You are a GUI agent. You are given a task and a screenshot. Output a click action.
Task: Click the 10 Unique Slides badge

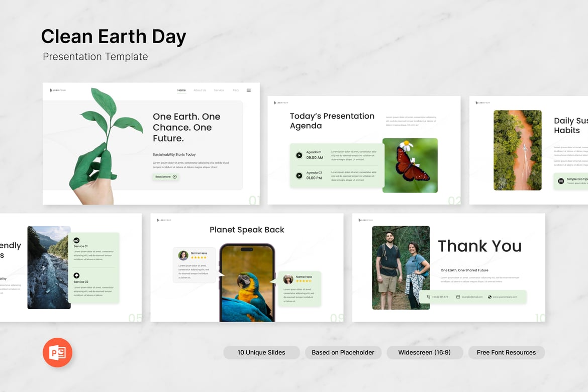(x=261, y=352)
